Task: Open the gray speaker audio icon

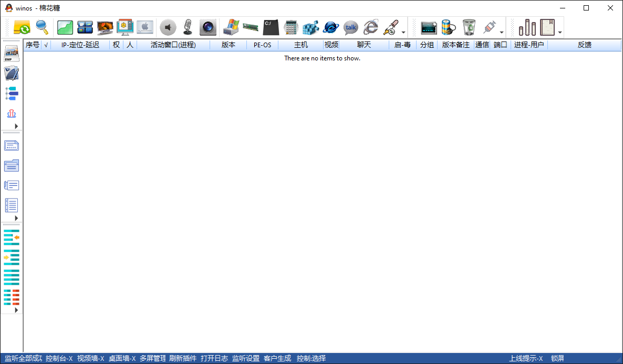Action: [168, 27]
